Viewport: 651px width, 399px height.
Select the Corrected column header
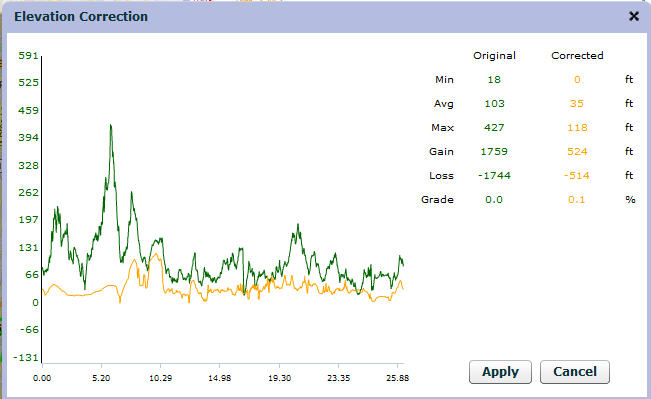(x=577, y=56)
